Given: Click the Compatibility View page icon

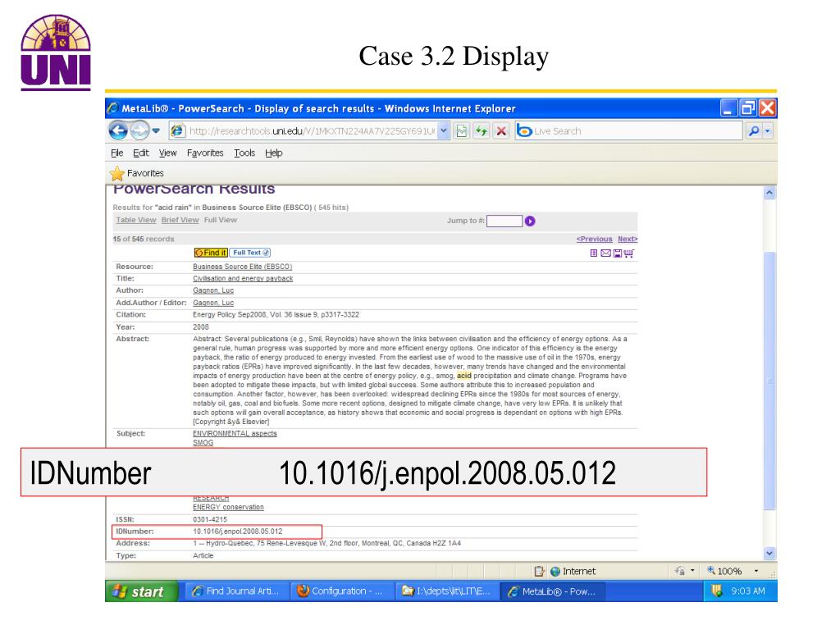Looking at the screenshot, I should pyautogui.click(x=461, y=130).
